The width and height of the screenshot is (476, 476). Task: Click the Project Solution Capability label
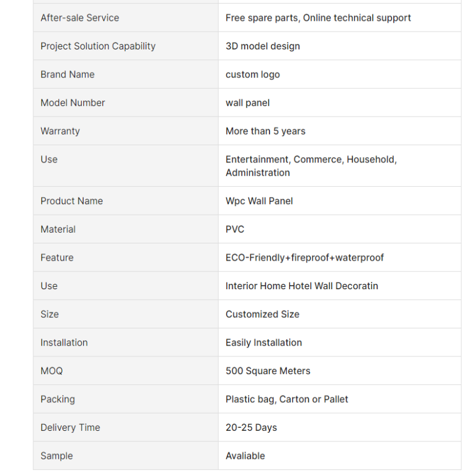(98, 46)
